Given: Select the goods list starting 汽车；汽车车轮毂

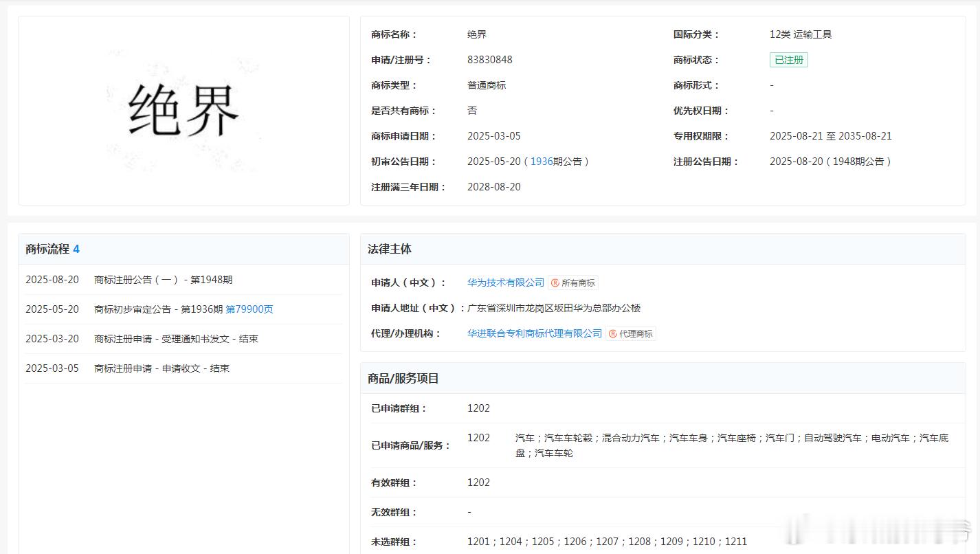Looking at the screenshot, I should pyautogui.click(x=732, y=445).
